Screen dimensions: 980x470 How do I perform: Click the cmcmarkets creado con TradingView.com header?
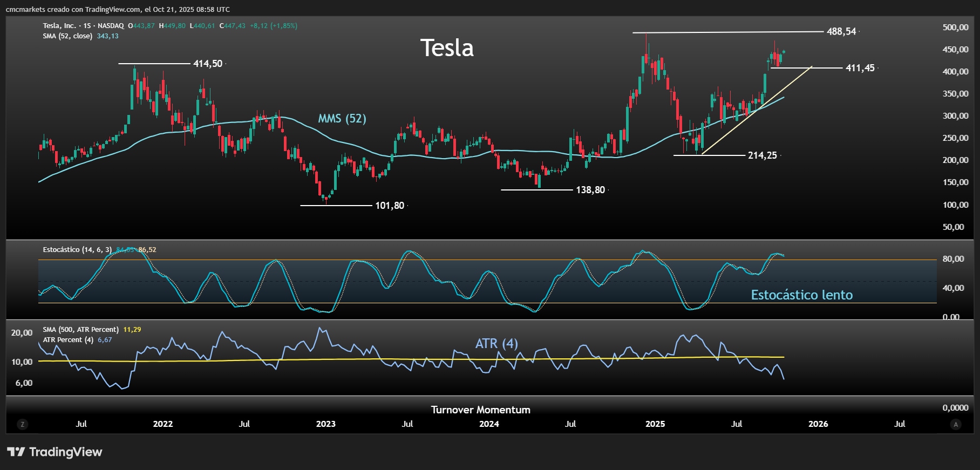(x=118, y=9)
